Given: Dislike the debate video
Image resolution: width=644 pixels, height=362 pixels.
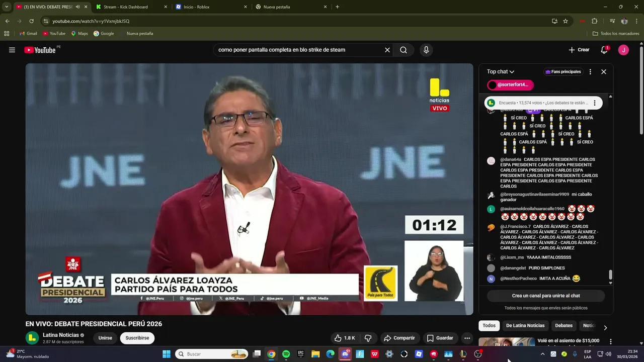Looking at the screenshot, I should (368, 338).
